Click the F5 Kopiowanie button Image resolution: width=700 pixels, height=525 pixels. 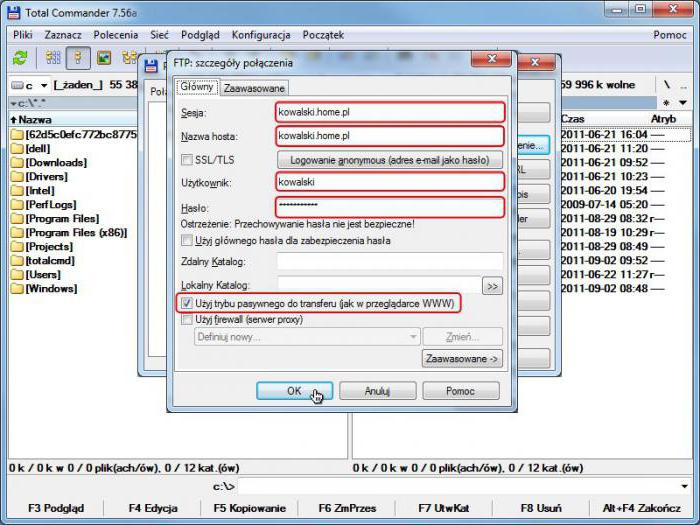point(250,508)
